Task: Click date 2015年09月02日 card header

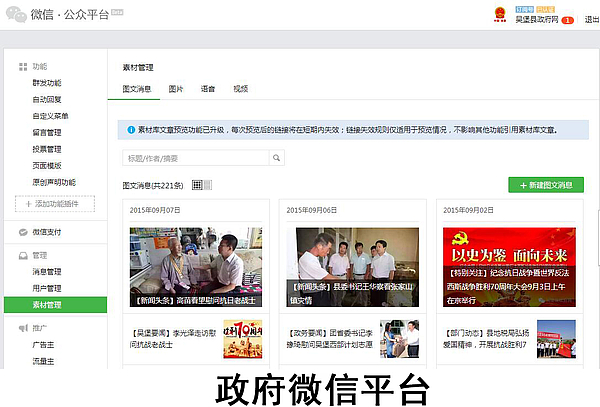Action: tap(468, 210)
